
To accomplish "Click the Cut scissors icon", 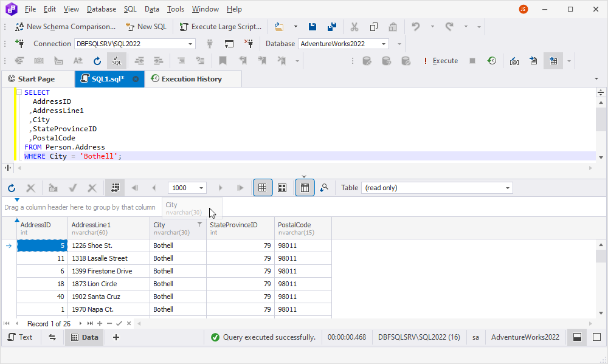I will (x=354, y=27).
